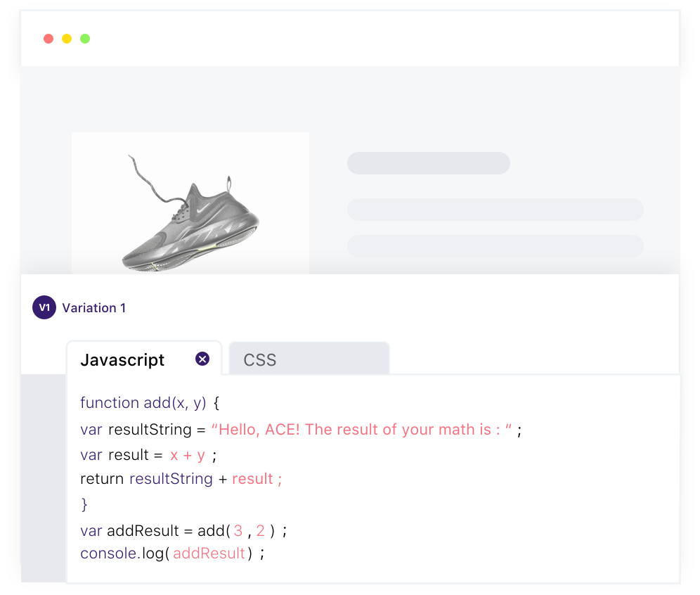Screen dimensions: 700x595
Task: Click the V1 variation badge
Action: tap(44, 307)
